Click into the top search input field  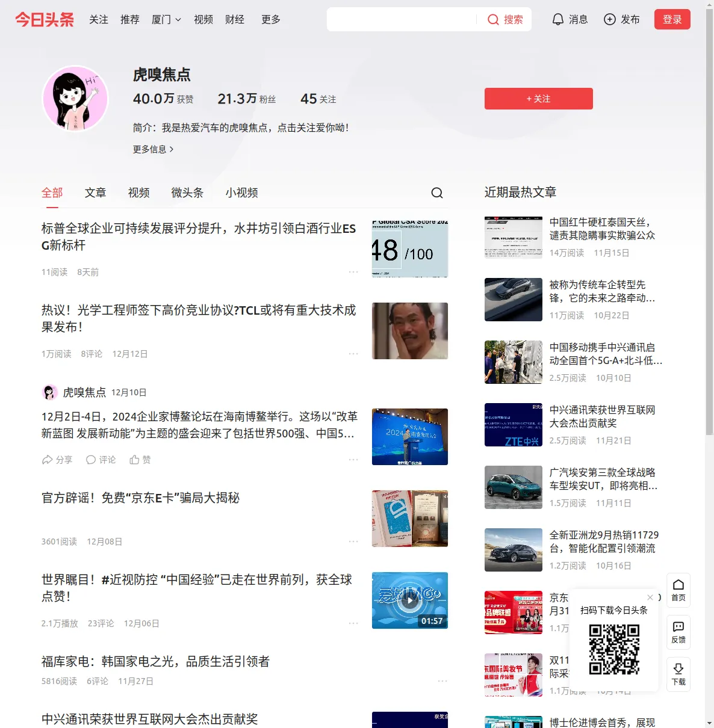(402, 19)
